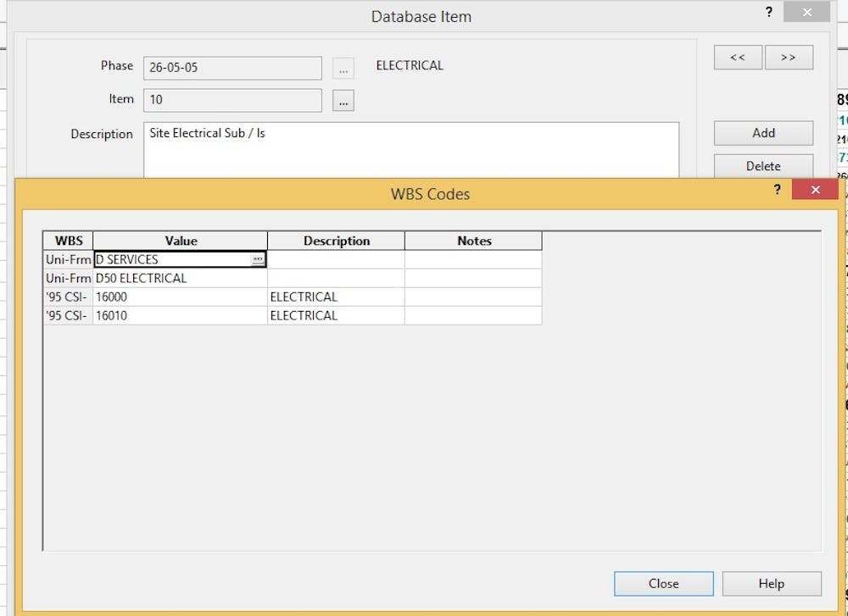The width and height of the screenshot is (848, 616).
Task: Open the D SERVICES value picker ellipsis
Action: 258,259
